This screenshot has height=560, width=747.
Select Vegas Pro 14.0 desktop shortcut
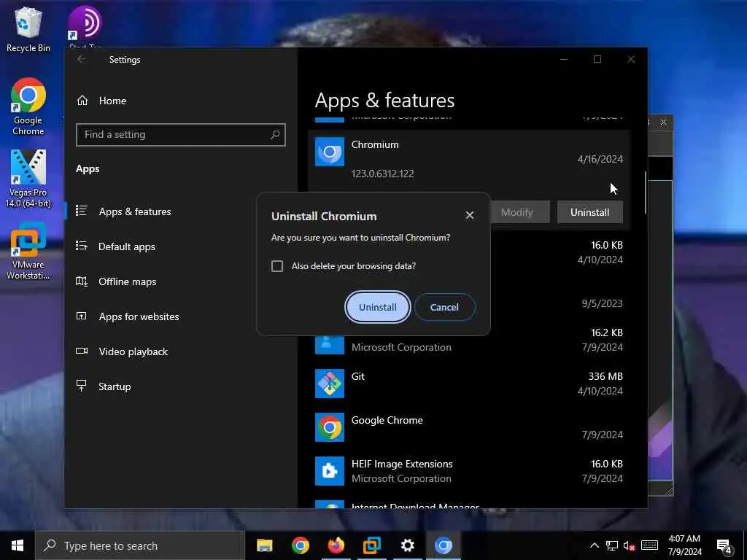coord(28,179)
